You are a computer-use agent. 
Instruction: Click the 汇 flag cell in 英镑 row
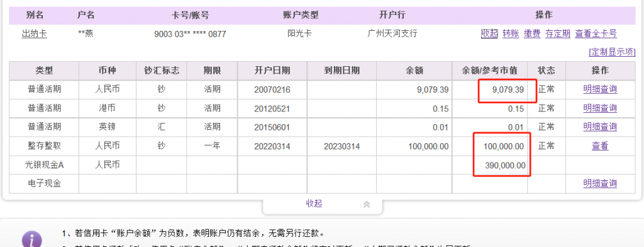click(162, 127)
